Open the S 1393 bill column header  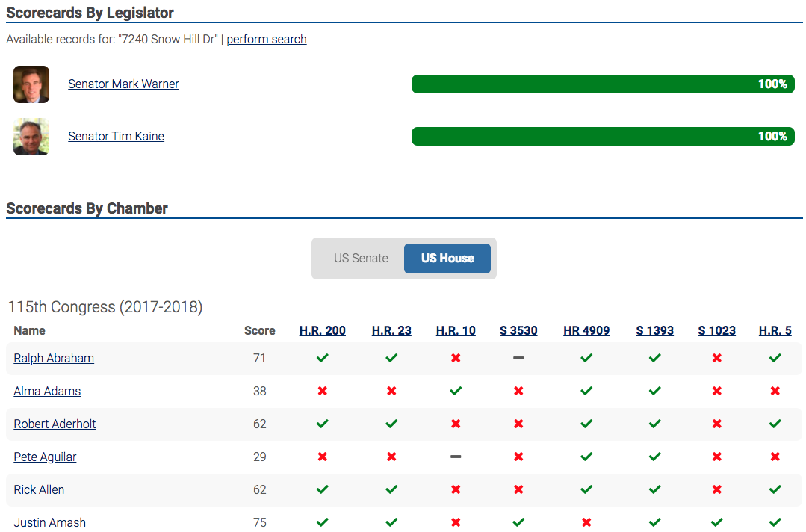(x=654, y=330)
